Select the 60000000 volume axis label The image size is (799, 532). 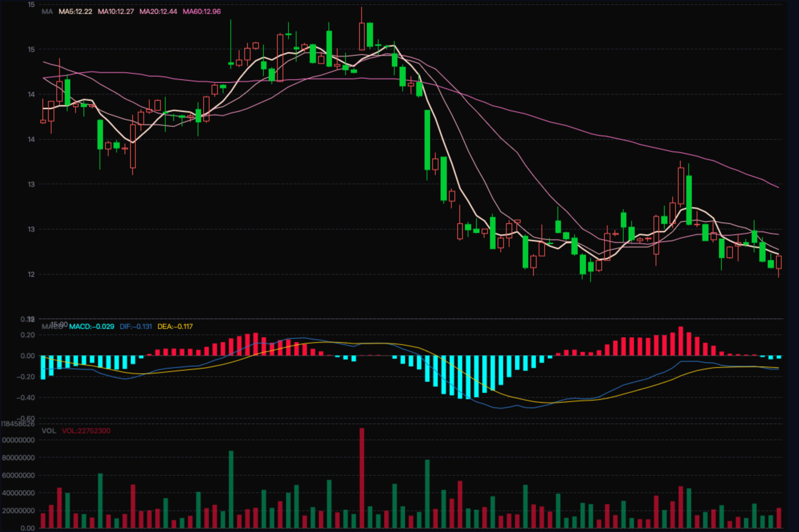18,475
